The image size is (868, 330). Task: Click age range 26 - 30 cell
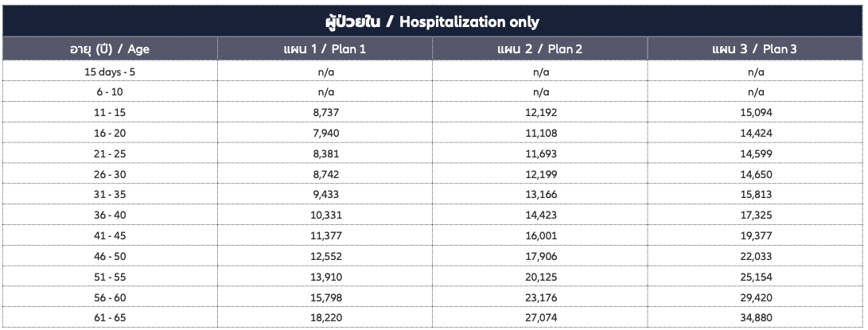click(110, 174)
